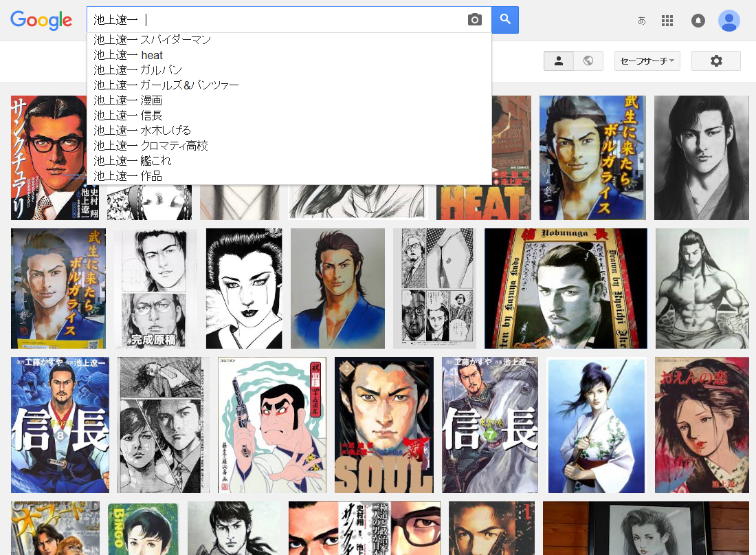Viewport: 756px width, 555px height.
Task: Click the Google logo
Action: coord(41,20)
